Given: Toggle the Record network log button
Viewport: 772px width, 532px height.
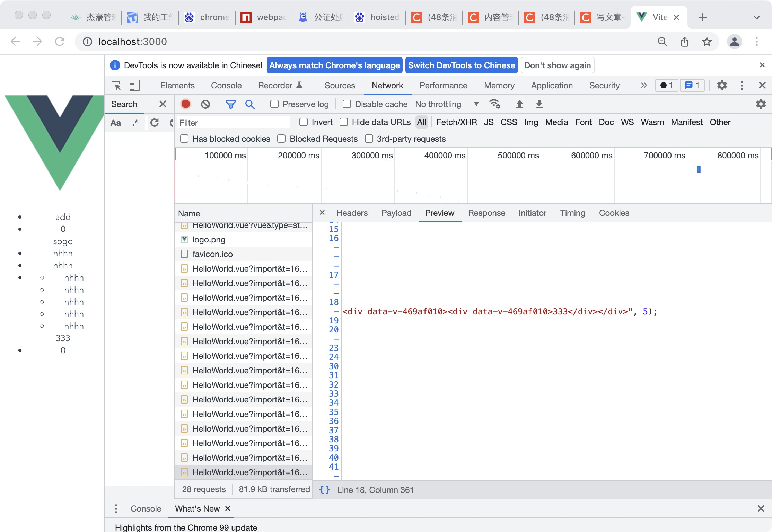Looking at the screenshot, I should (186, 104).
